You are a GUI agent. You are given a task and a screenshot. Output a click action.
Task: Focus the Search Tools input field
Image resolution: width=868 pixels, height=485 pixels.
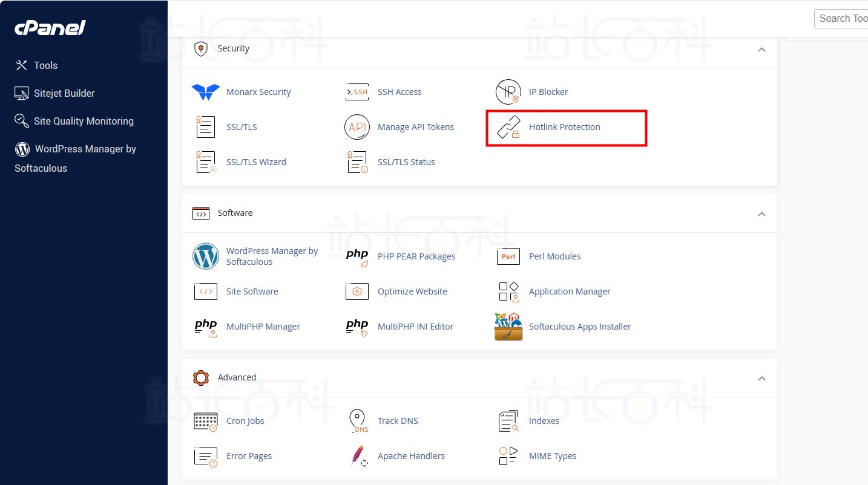click(843, 19)
